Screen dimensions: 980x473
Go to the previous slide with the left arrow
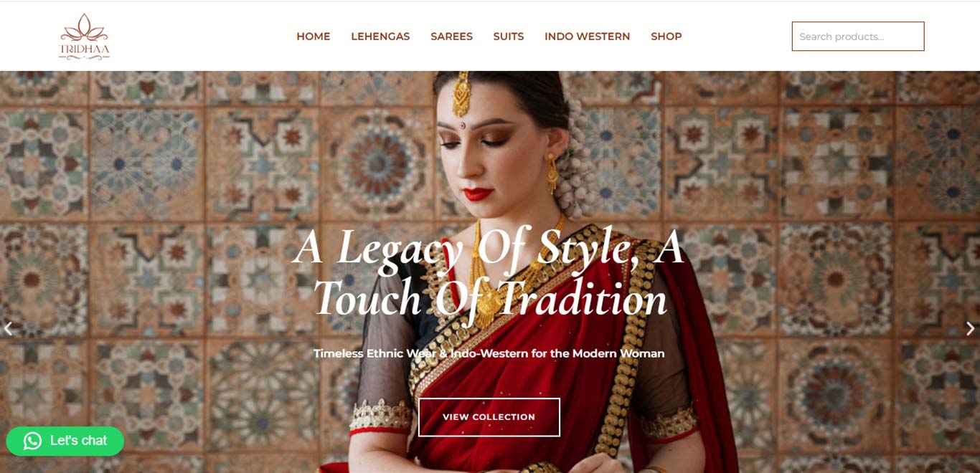point(9,329)
